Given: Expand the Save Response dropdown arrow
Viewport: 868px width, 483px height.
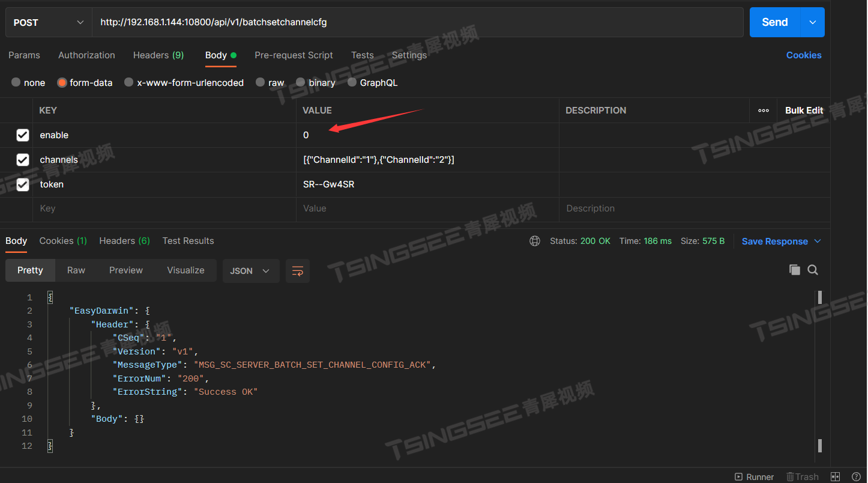Looking at the screenshot, I should 817,241.
